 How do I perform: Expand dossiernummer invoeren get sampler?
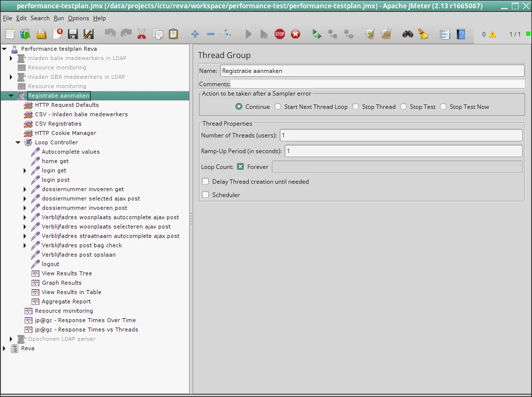click(x=25, y=189)
